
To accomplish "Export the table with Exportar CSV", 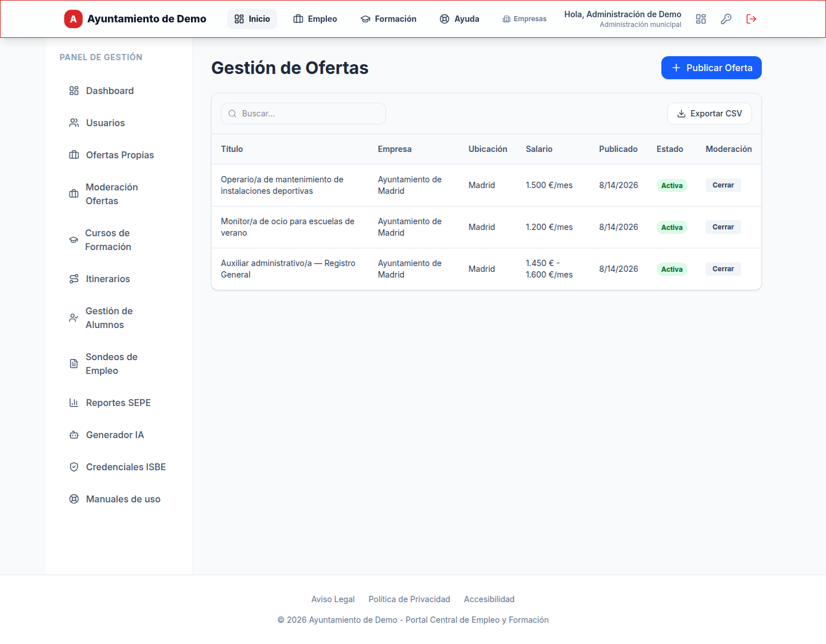I will (710, 114).
